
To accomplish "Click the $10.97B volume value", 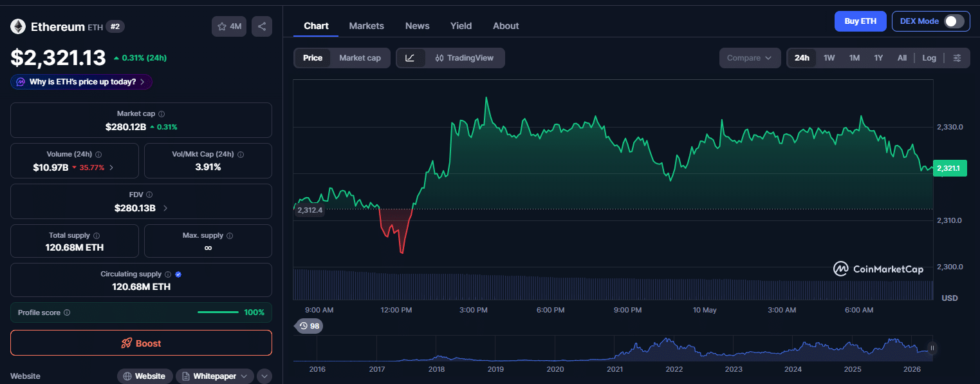I will tap(51, 168).
